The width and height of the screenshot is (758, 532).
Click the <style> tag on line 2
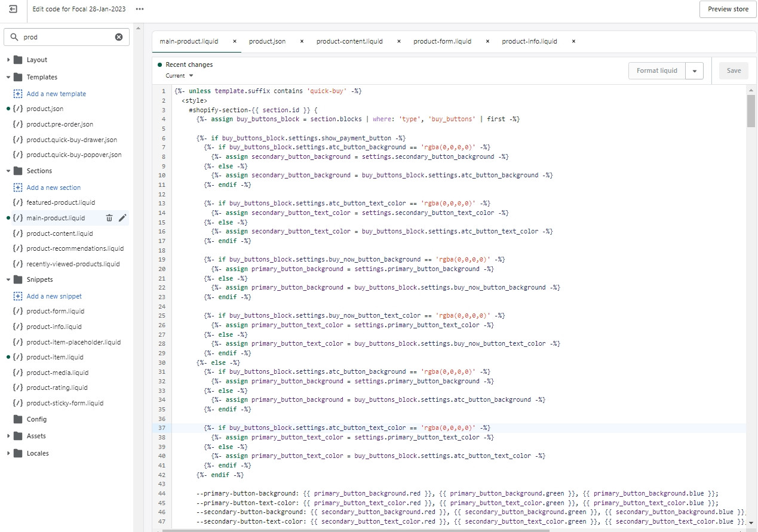pos(194,100)
